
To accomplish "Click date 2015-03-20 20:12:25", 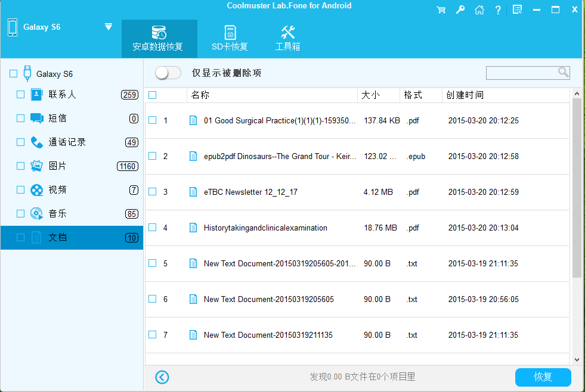I will (483, 120).
